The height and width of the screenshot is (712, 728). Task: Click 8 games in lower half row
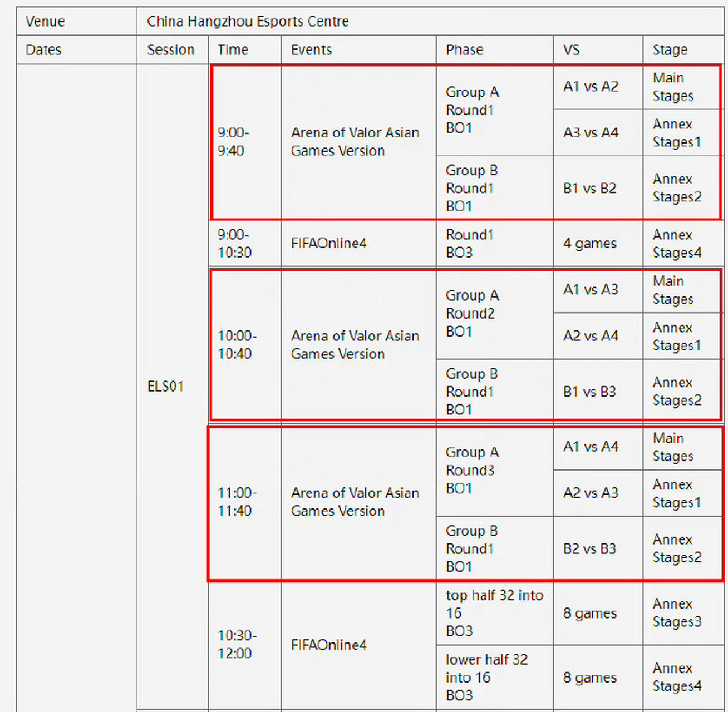598,677
